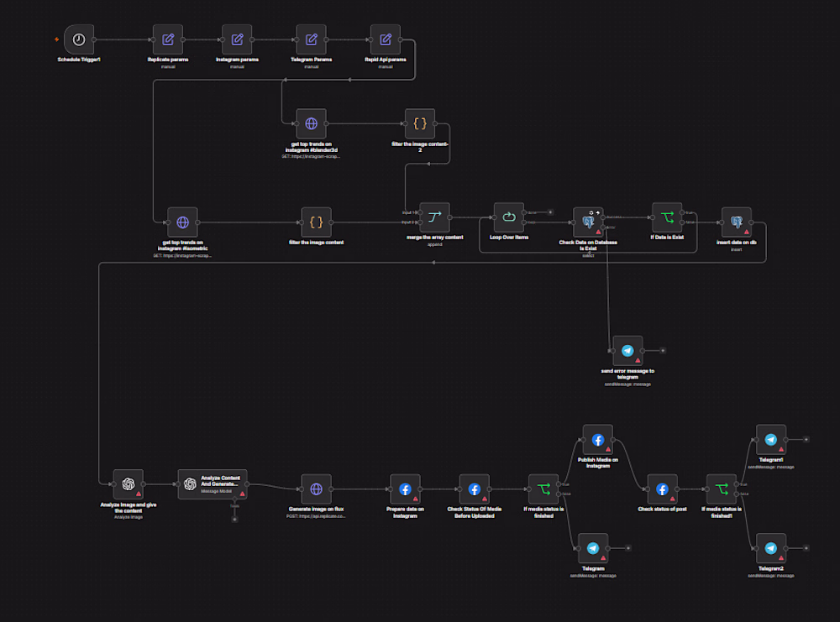Select the get top trends #blender3d HTTP node
This screenshot has width=840, height=622.
pyautogui.click(x=312, y=123)
